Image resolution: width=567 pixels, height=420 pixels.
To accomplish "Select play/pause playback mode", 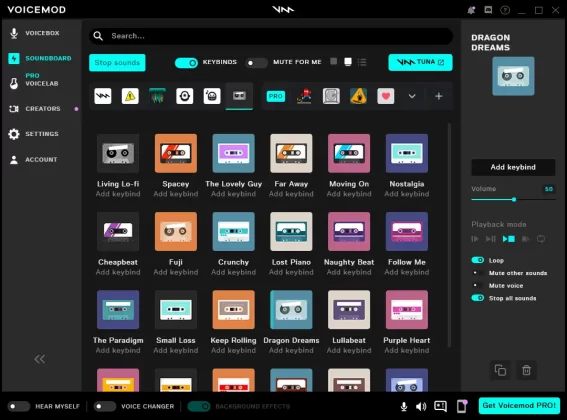I will coord(491,239).
